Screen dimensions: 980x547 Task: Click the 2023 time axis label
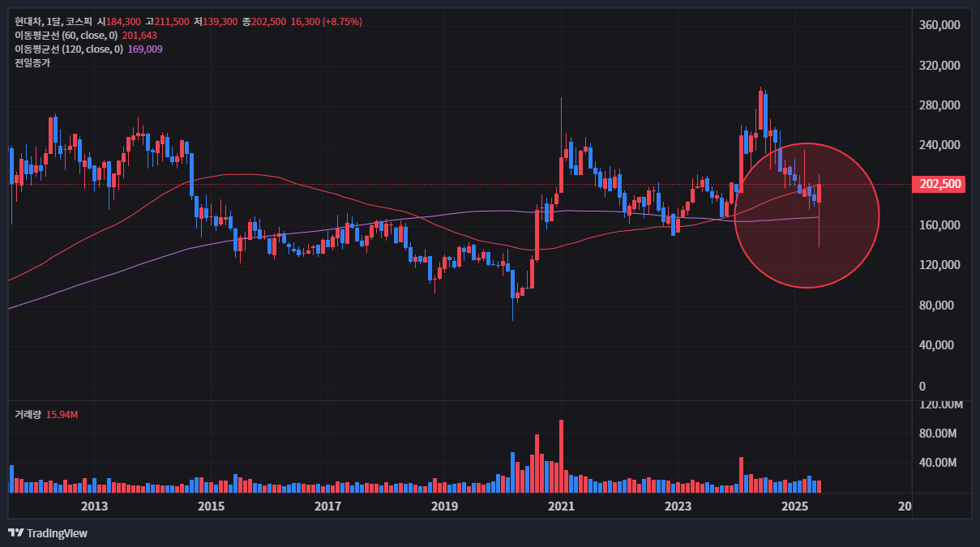(x=678, y=506)
